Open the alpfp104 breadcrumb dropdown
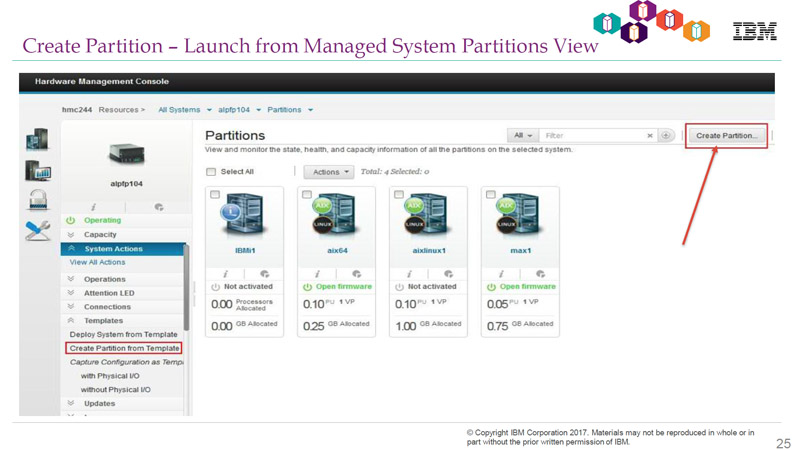 (x=259, y=110)
